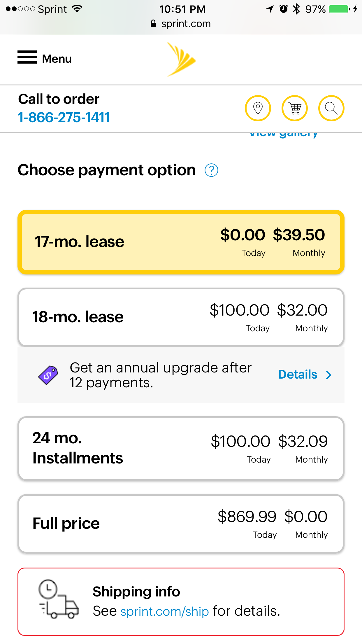Open the Details link for annual upgrade
362x644 pixels.
coord(298,374)
